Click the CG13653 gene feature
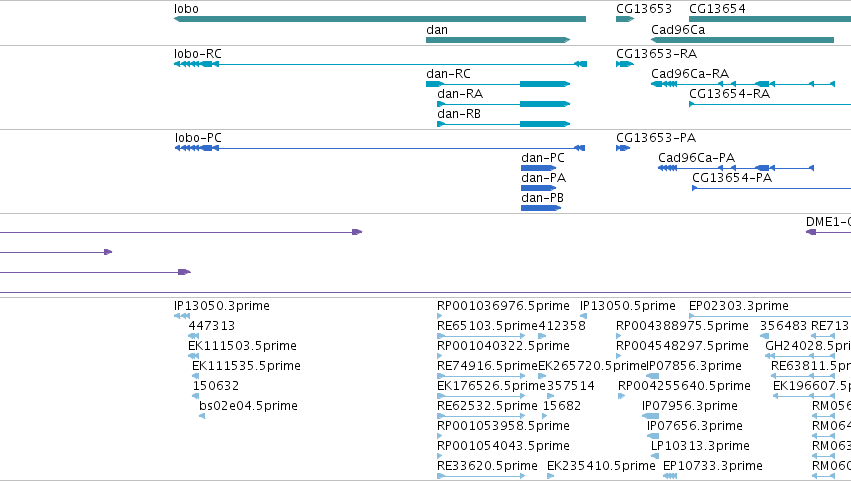The width and height of the screenshot is (851, 481). (x=625, y=19)
